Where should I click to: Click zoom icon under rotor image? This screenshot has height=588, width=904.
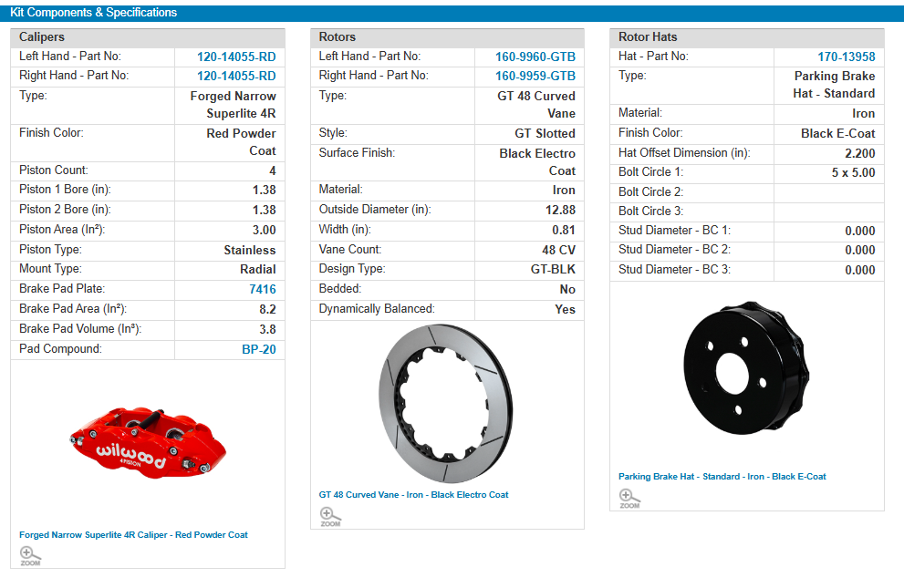[x=330, y=516]
